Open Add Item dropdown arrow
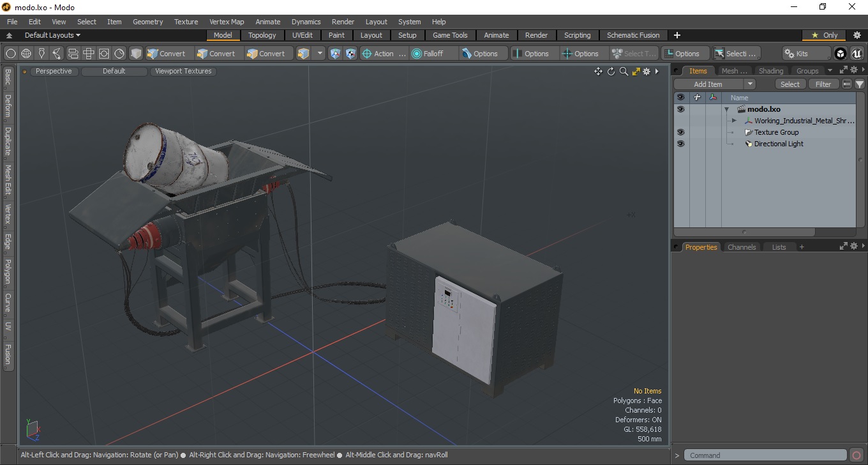This screenshot has width=868, height=465. [x=750, y=84]
